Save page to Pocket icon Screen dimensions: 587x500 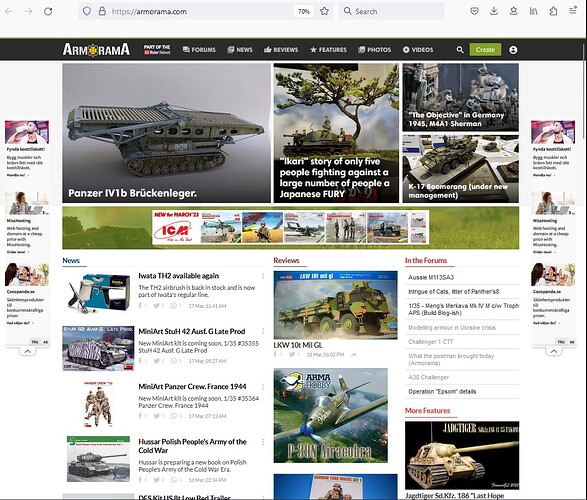[x=474, y=11]
